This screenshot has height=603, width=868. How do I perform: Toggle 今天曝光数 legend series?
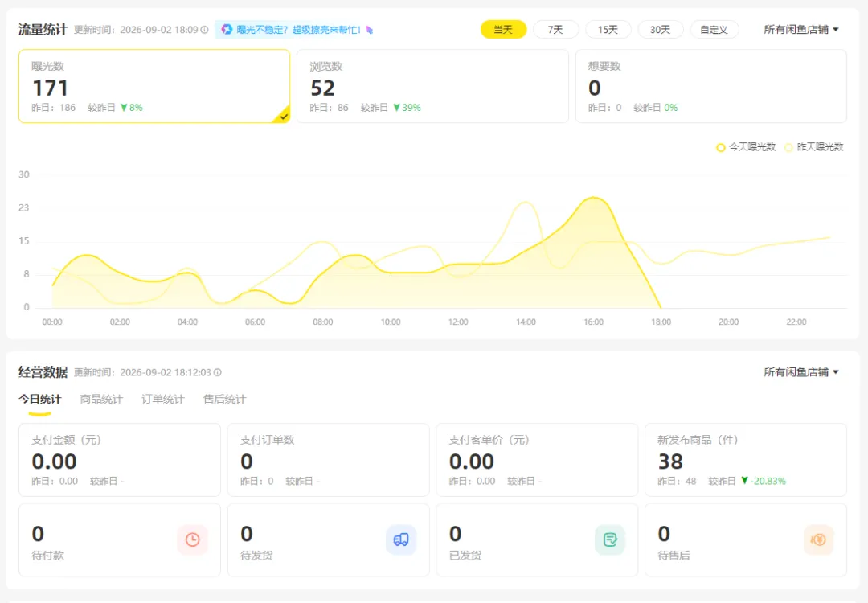point(746,147)
